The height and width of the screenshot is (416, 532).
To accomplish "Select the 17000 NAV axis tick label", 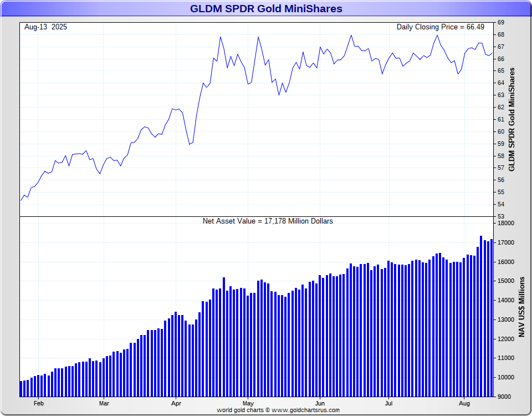I will pyautogui.click(x=506, y=243).
